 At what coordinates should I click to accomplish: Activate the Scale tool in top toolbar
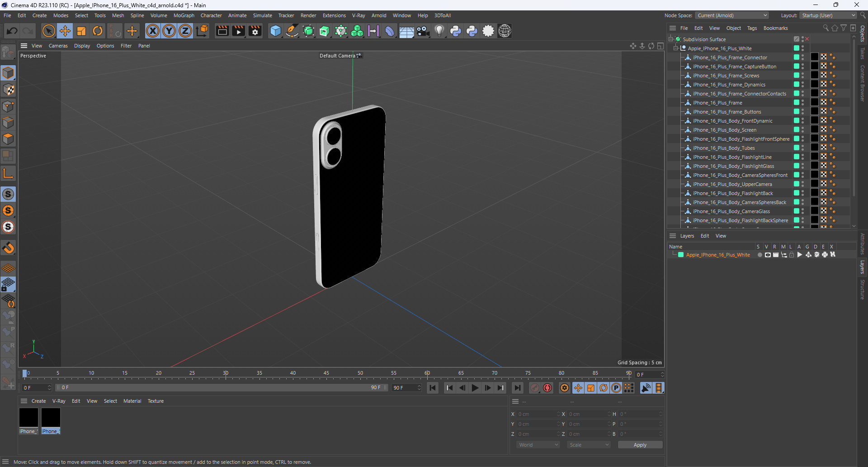click(81, 31)
